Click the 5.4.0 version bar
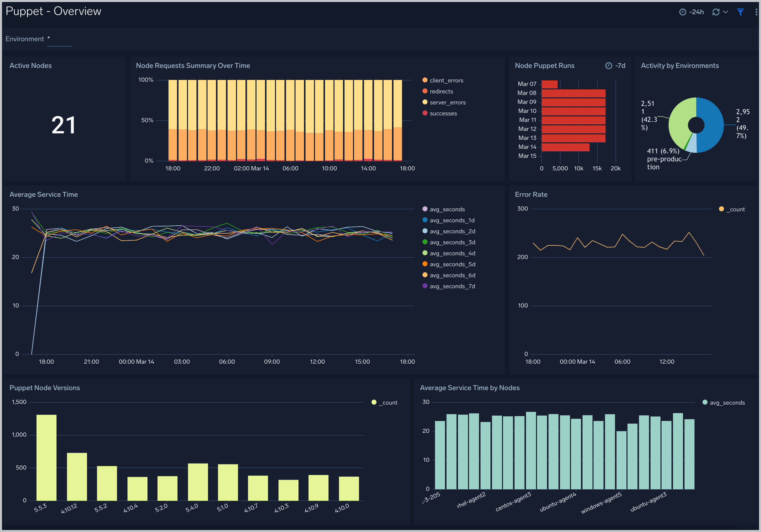The image size is (761, 532). click(198, 482)
